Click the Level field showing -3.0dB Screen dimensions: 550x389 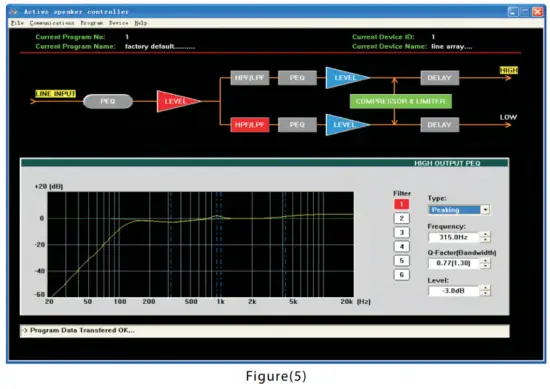[x=454, y=291]
